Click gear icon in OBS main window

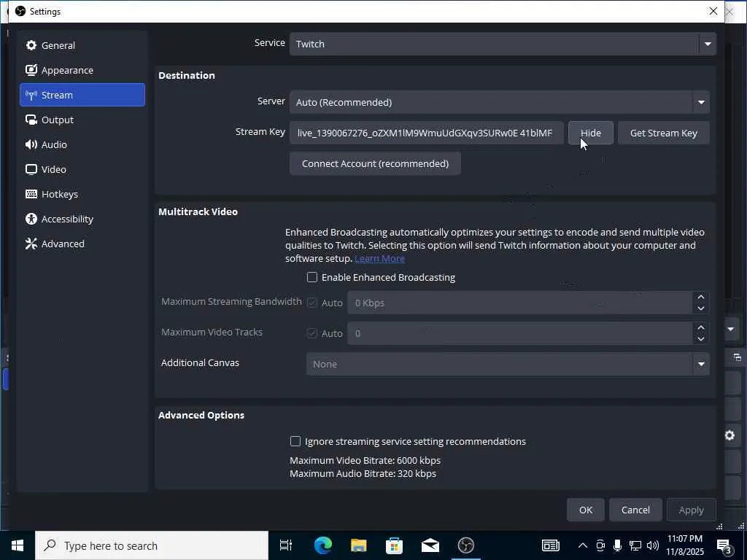coord(729,435)
